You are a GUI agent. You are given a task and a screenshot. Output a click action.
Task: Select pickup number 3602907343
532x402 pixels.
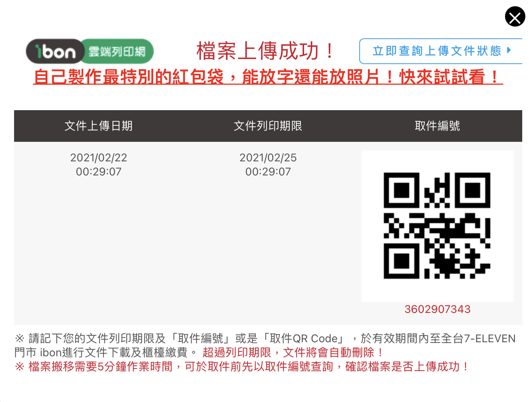(x=437, y=309)
